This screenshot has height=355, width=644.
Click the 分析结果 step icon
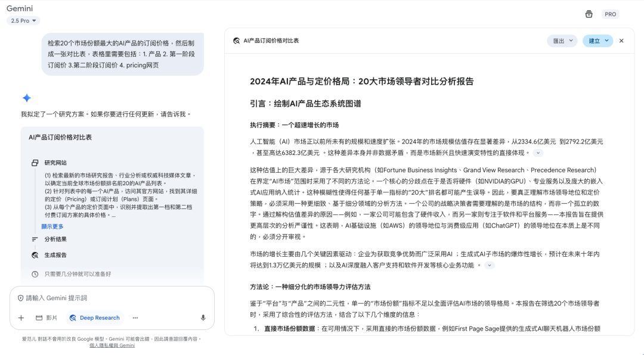coord(35,239)
